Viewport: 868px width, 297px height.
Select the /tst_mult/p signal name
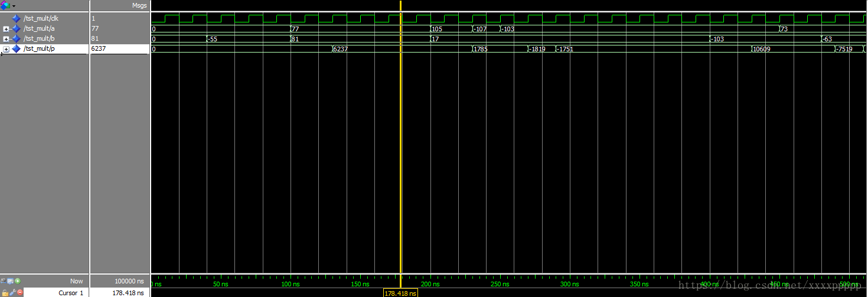tap(39, 48)
